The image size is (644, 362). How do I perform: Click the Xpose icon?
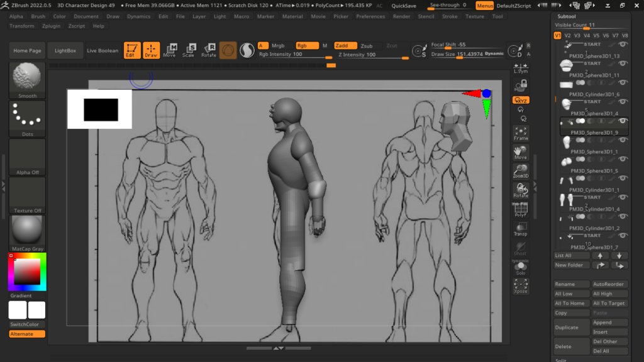click(x=521, y=287)
